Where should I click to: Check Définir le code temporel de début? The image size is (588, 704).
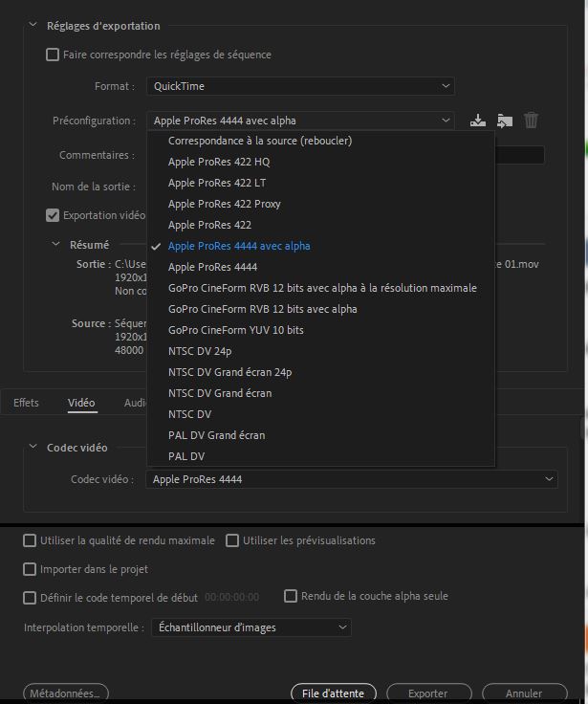point(30,598)
